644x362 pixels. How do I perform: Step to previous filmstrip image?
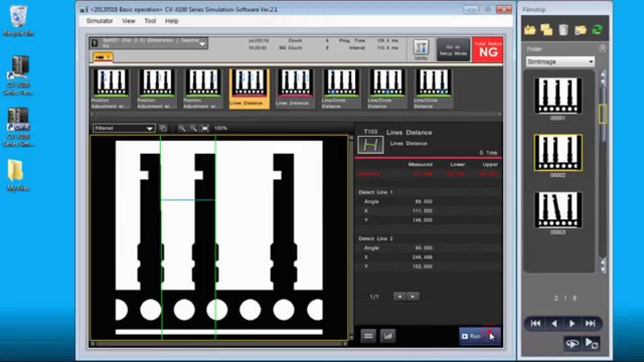point(554,324)
